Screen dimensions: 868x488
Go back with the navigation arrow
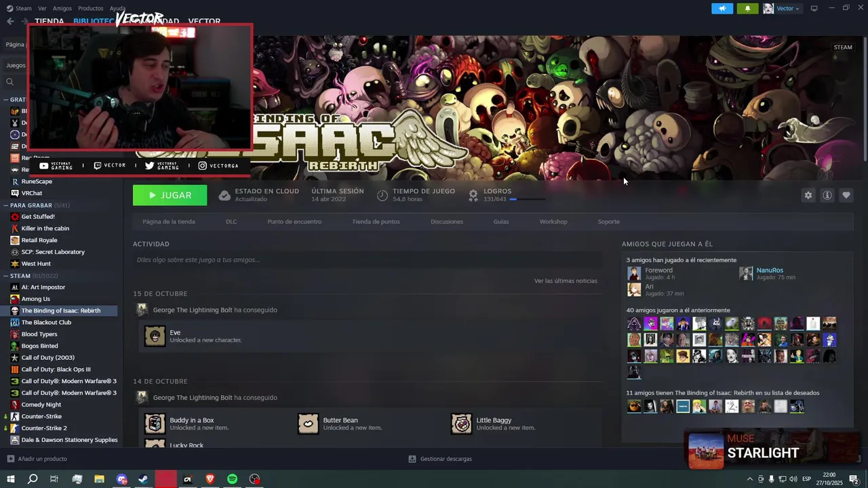[x=10, y=21]
